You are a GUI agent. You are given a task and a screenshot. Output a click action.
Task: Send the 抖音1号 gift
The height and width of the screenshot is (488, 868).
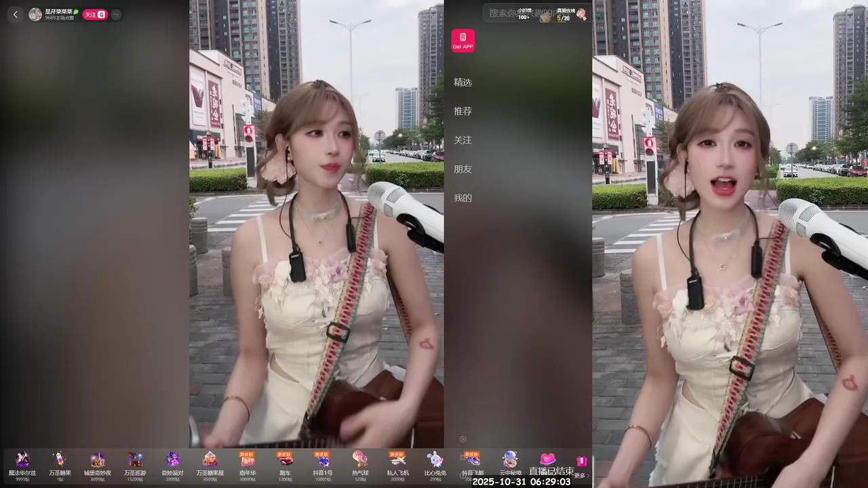click(322, 466)
